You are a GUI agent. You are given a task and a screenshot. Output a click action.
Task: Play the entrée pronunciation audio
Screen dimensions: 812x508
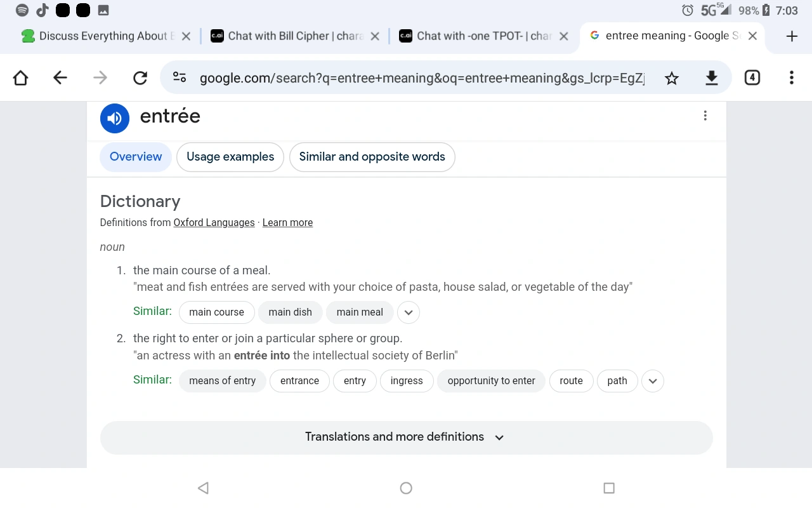[x=115, y=118]
